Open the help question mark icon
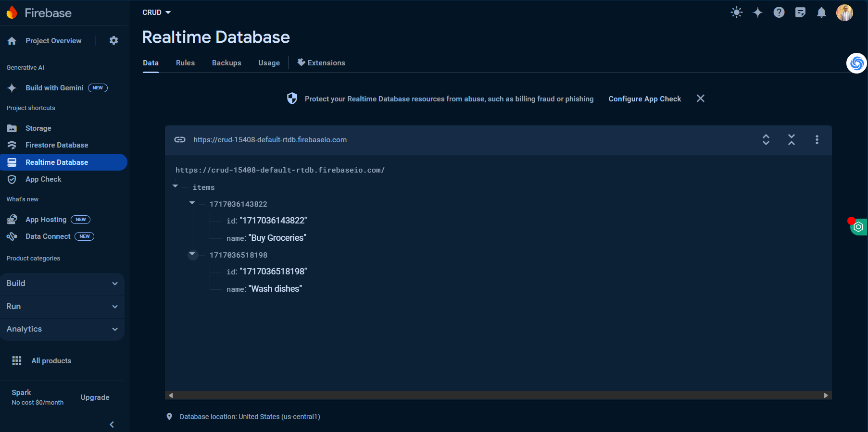Viewport: 868px width, 432px height. [779, 12]
